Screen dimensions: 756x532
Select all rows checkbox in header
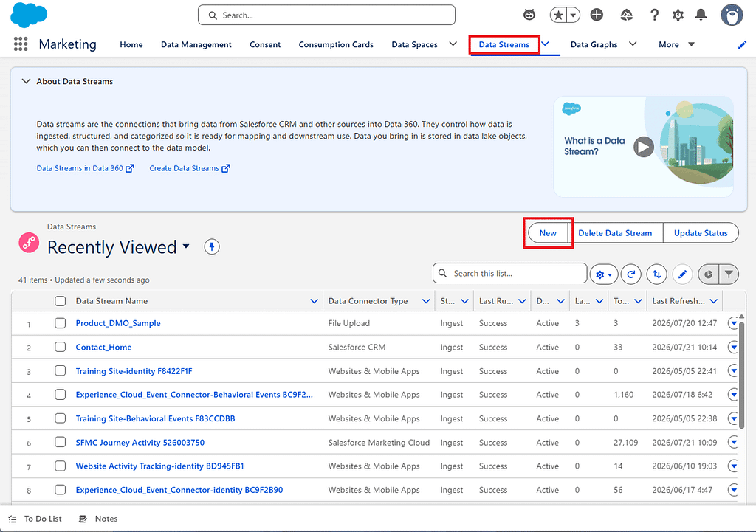pyautogui.click(x=61, y=301)
